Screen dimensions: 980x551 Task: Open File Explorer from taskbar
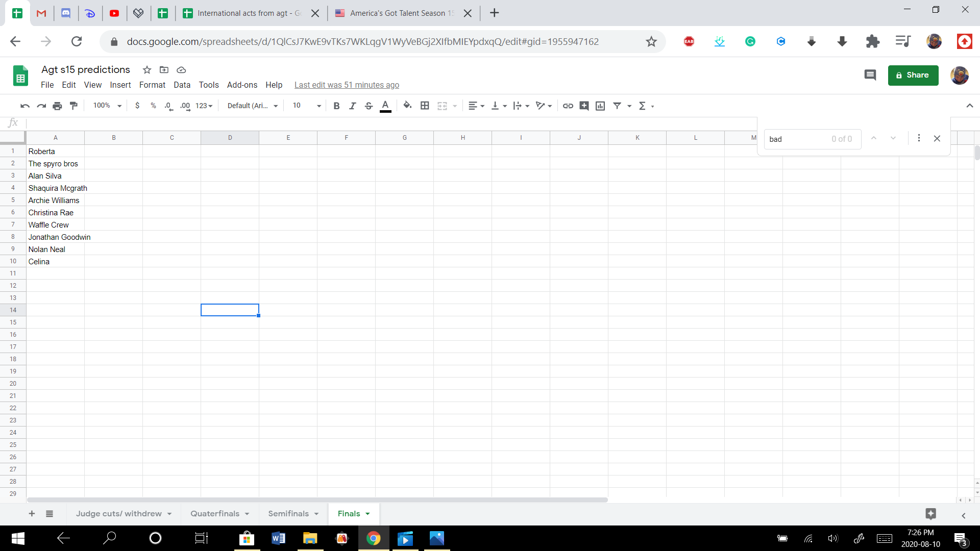(310, 538)
